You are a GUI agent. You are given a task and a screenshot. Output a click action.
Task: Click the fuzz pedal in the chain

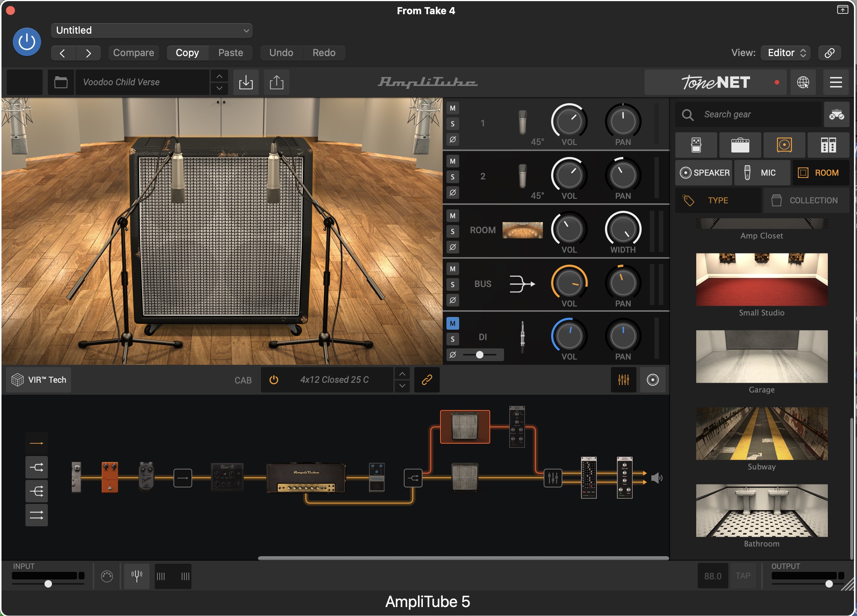[76, 477]
